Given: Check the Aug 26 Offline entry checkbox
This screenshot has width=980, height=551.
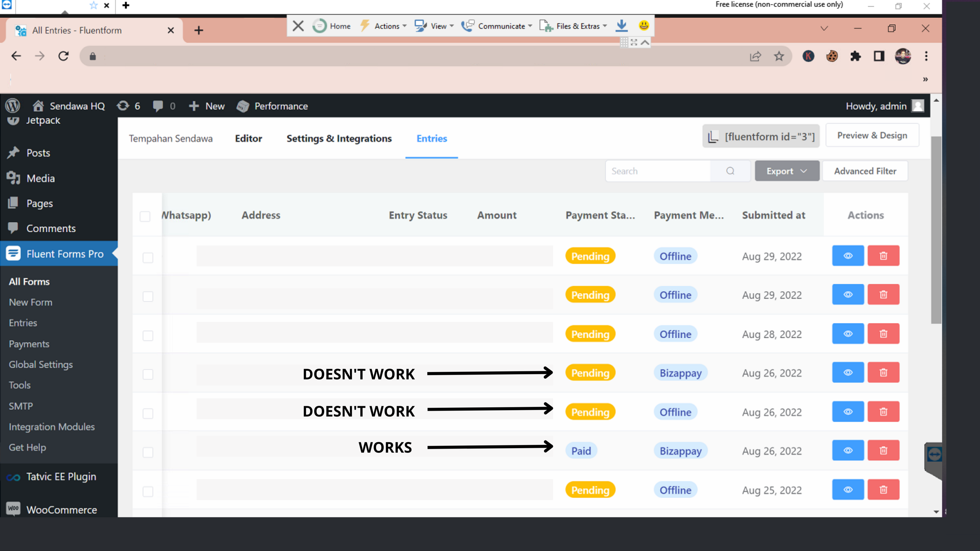Looking at the screenshot, I should point(148,414).
